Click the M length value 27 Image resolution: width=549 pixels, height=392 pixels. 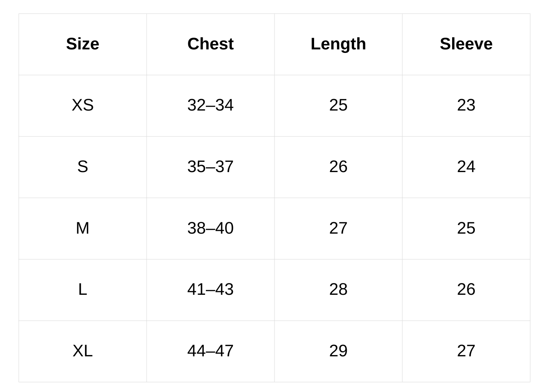[338, 228]
